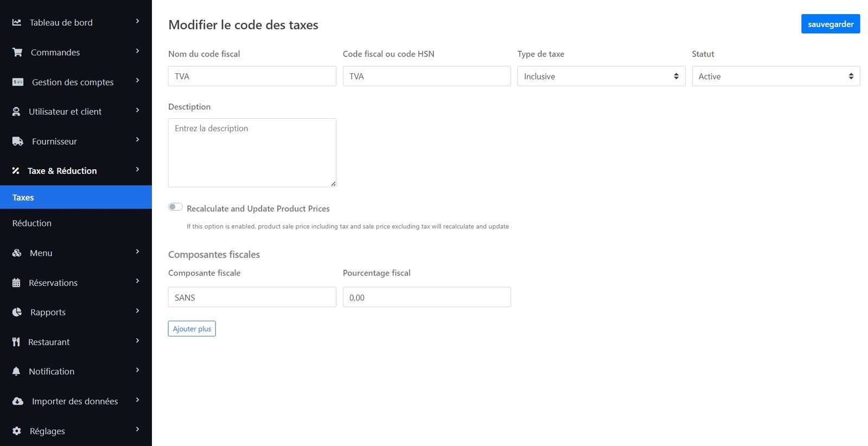Viewport: 868px width, 446px height.
Task: Click the Restaurant utensils icon
Action: [16, 342]
